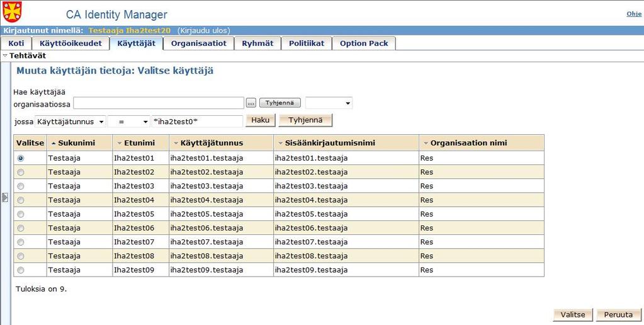
Task: Switch to the Käyttäjät tab
Action: pos(137,43)
